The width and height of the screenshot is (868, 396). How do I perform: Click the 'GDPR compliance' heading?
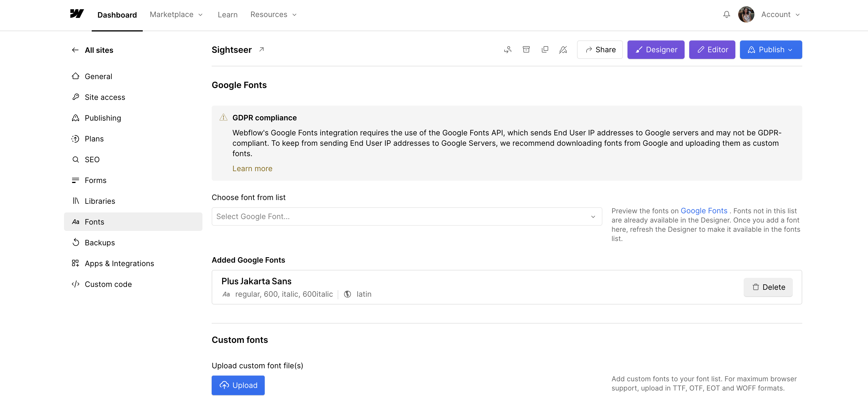pyautogui.click(x=264, y=117)
